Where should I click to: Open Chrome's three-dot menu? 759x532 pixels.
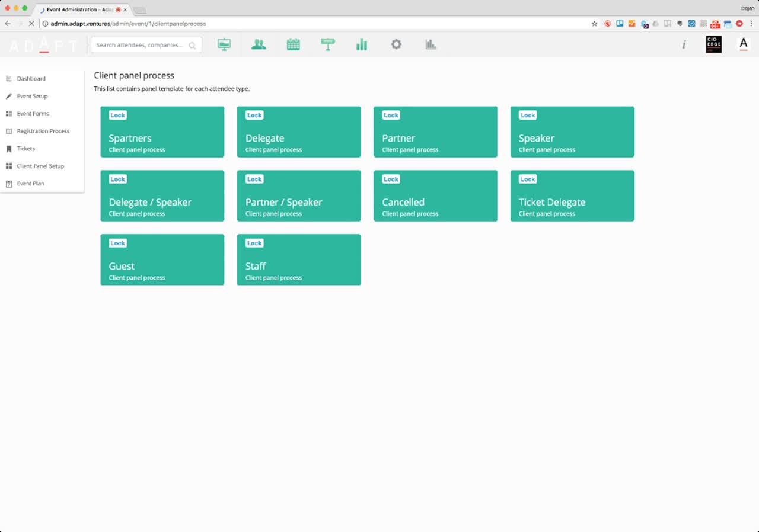click(751, 24)
